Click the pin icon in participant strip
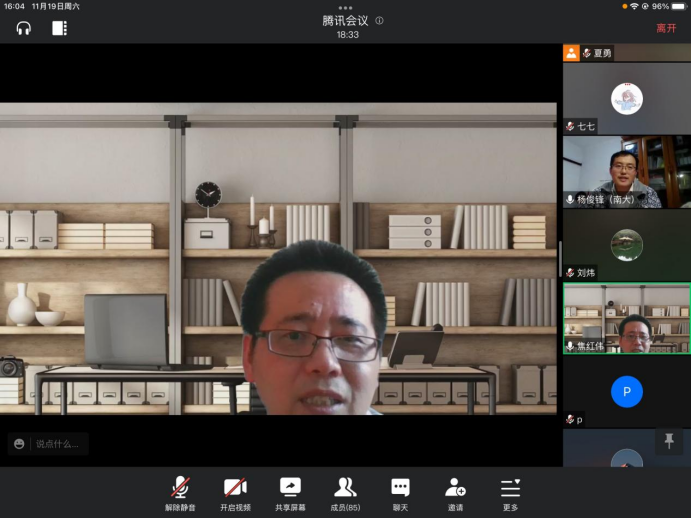This screenshot has width=692, height=519. [669, 441]
